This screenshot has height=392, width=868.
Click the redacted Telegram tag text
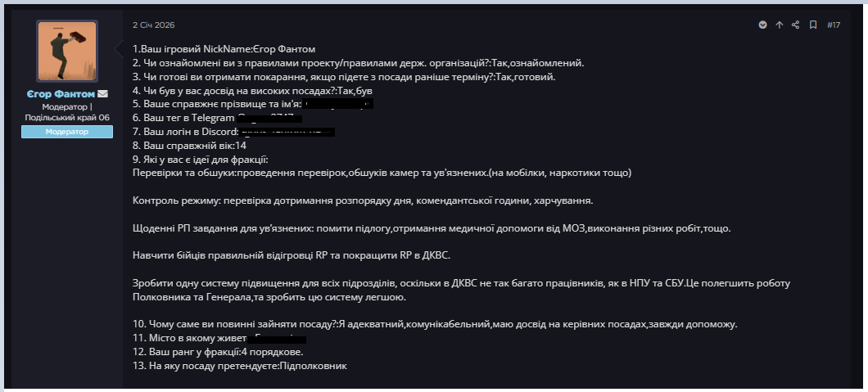click(269, 118)
